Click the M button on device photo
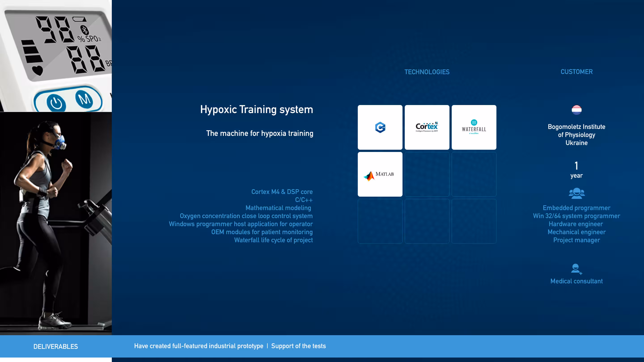The height and width of the screenshot is (362, 644). 84,99
